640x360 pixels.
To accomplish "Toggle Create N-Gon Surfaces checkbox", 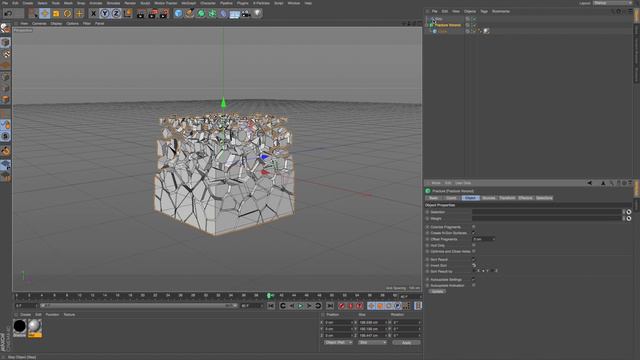I will point(473,233).
